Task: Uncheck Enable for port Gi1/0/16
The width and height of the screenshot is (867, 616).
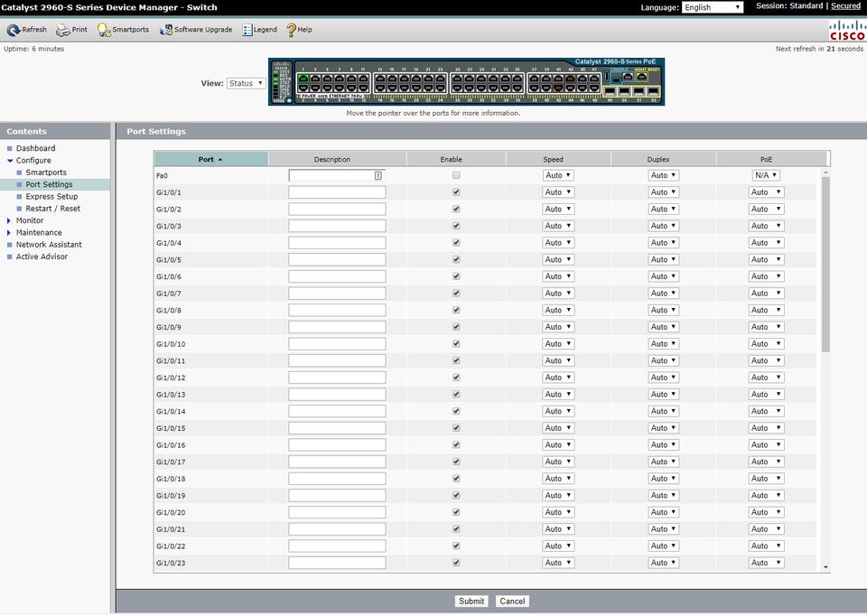Action: tap(456, 444)
